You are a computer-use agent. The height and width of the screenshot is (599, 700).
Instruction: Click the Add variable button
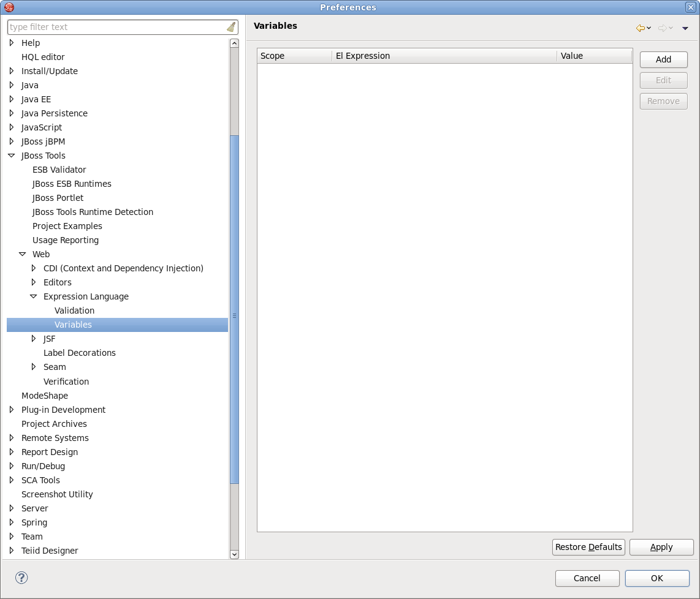click(663, 59)
